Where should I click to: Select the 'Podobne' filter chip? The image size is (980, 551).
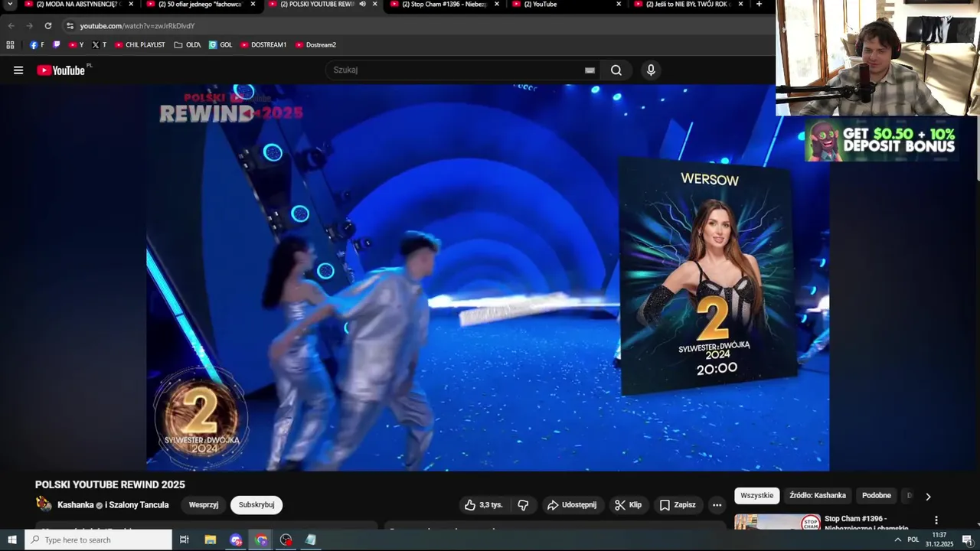[877, 496]
